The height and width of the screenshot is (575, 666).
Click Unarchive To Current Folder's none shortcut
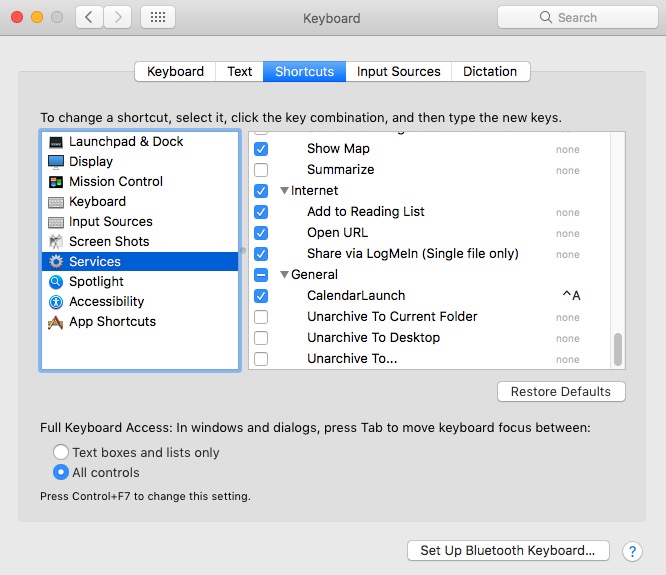pyautogui.click(x=568, y=318)
